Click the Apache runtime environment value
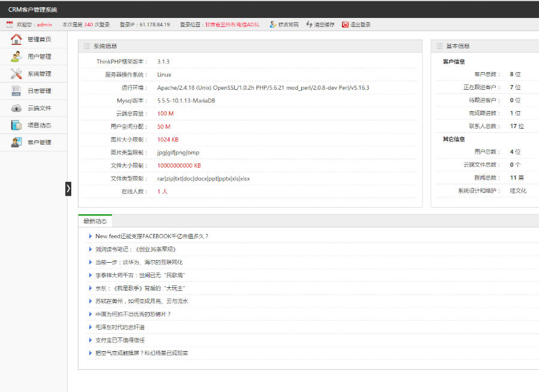The image size is (539, 392). click(x=263, y=87)
